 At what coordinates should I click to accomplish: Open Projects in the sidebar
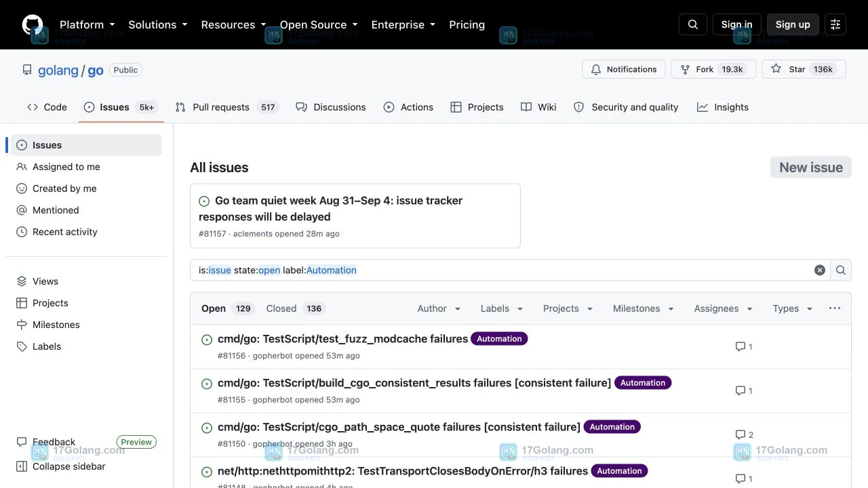click(86, 303)
